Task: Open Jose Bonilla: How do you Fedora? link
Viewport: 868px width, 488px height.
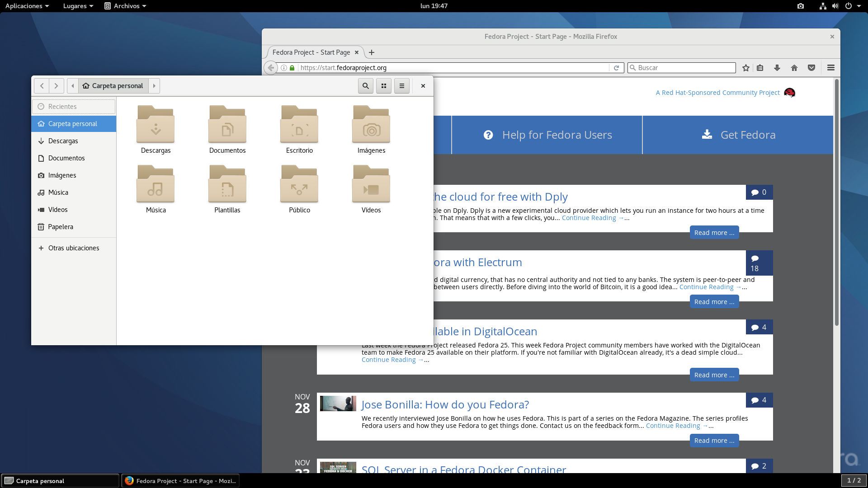Action: (445, 404)
